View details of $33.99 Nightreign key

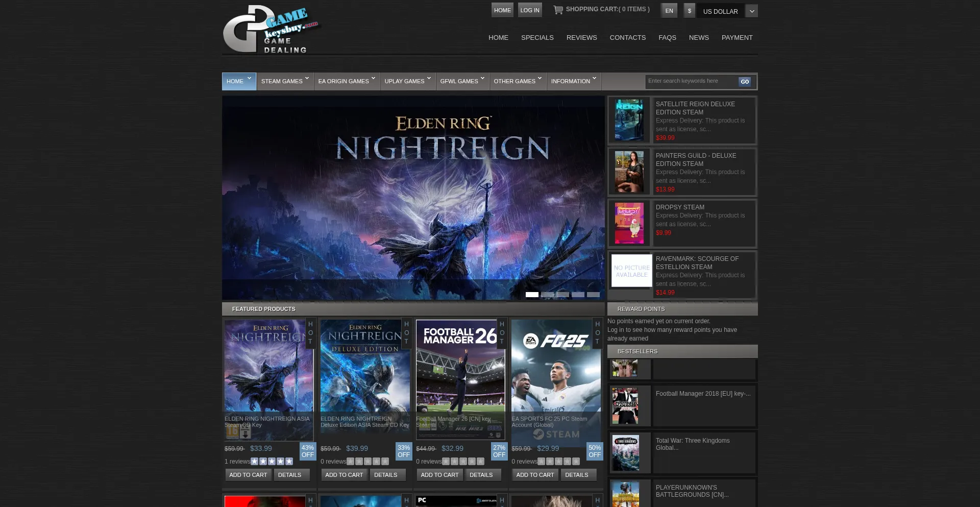pos(291,475)
